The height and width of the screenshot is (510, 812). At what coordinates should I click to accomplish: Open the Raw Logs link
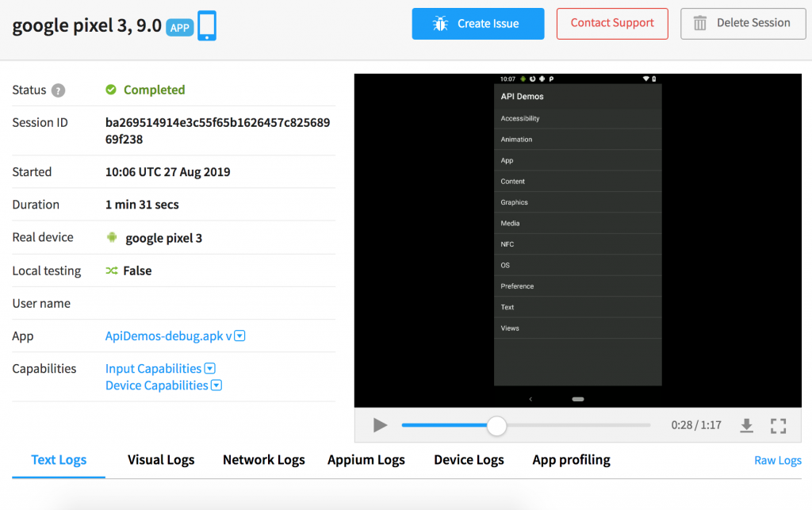tap(778, 460)
